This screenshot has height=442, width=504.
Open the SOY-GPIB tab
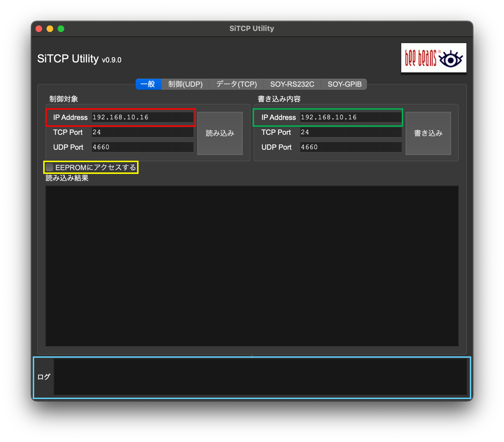point(344,84)
